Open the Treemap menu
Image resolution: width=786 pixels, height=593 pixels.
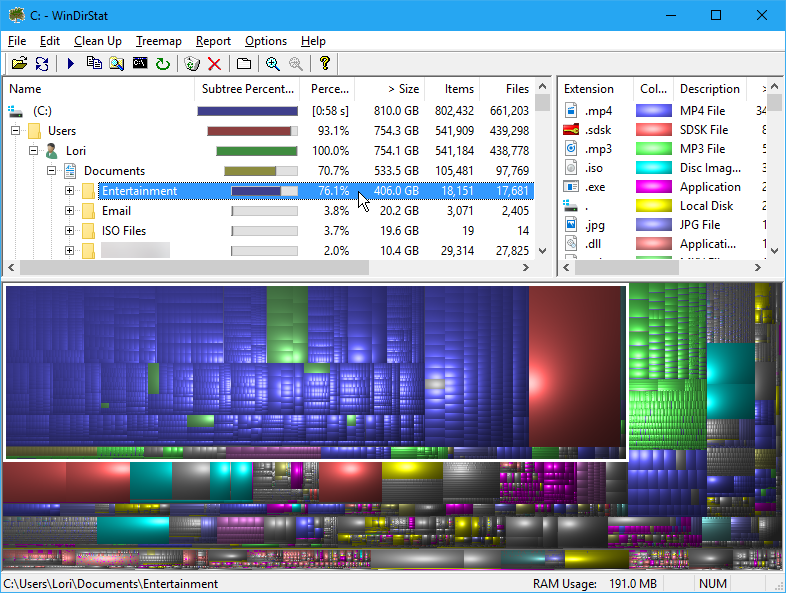[x=159, y=41]
